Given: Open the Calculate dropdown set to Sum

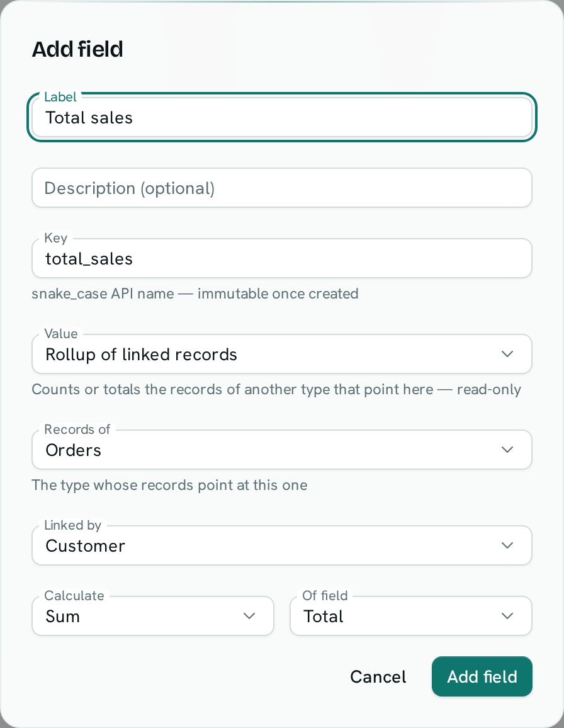Looking at the screenshot, I should click(x=153, y=616).
